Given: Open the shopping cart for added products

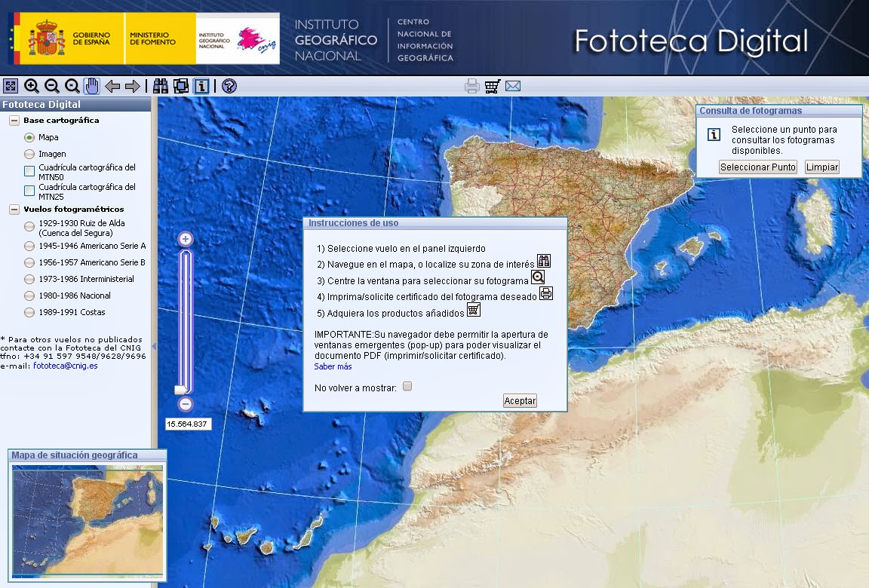Looking at the screenshot, I should pos(493,85).
